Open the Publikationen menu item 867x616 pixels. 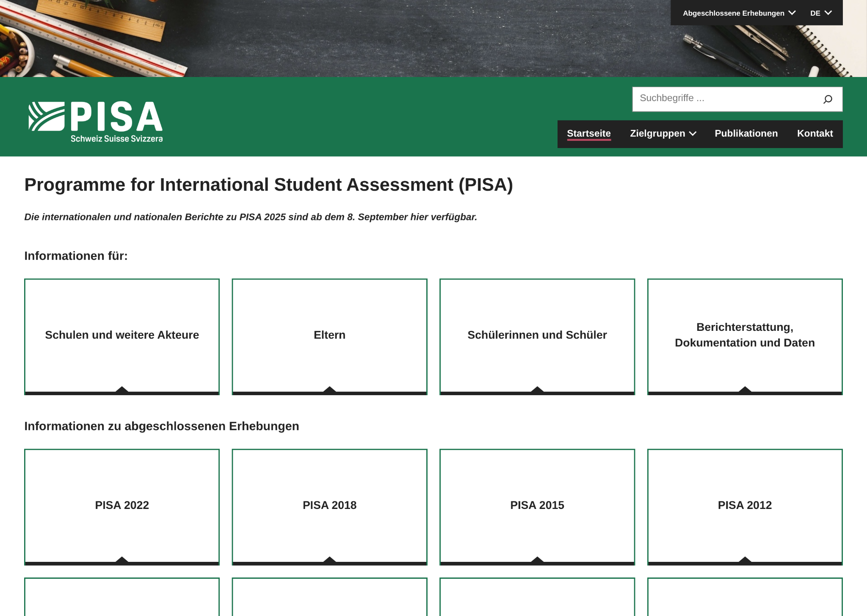[746, 134]
